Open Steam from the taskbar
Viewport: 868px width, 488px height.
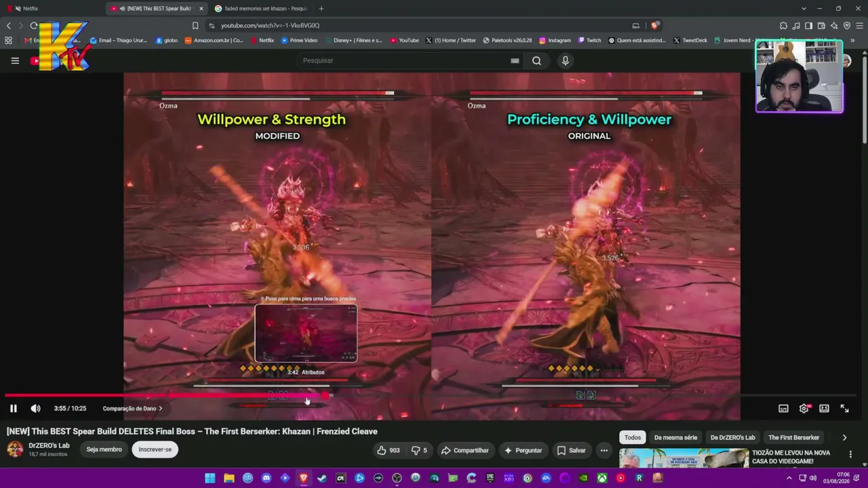pos(321,478)
